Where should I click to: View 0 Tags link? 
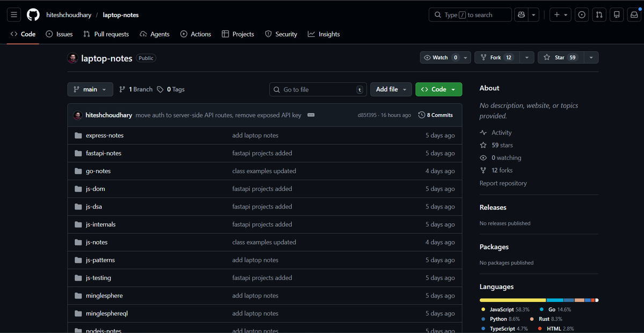coord(171,90)
